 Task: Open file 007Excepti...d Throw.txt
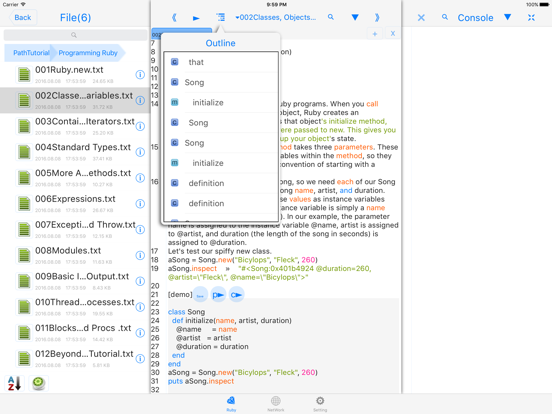tap(75, 229)
